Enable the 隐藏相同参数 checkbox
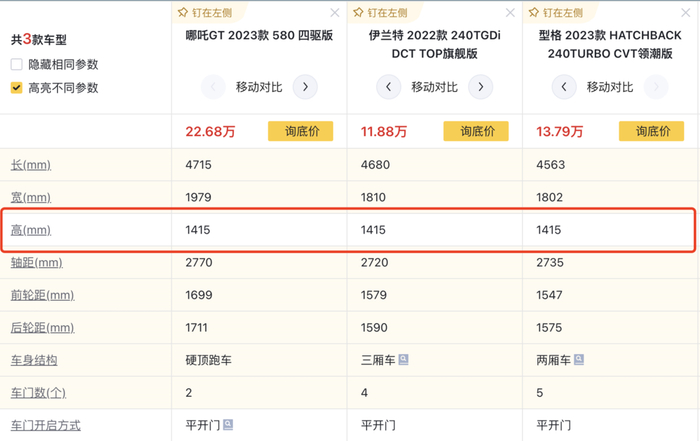 [16, 65]
